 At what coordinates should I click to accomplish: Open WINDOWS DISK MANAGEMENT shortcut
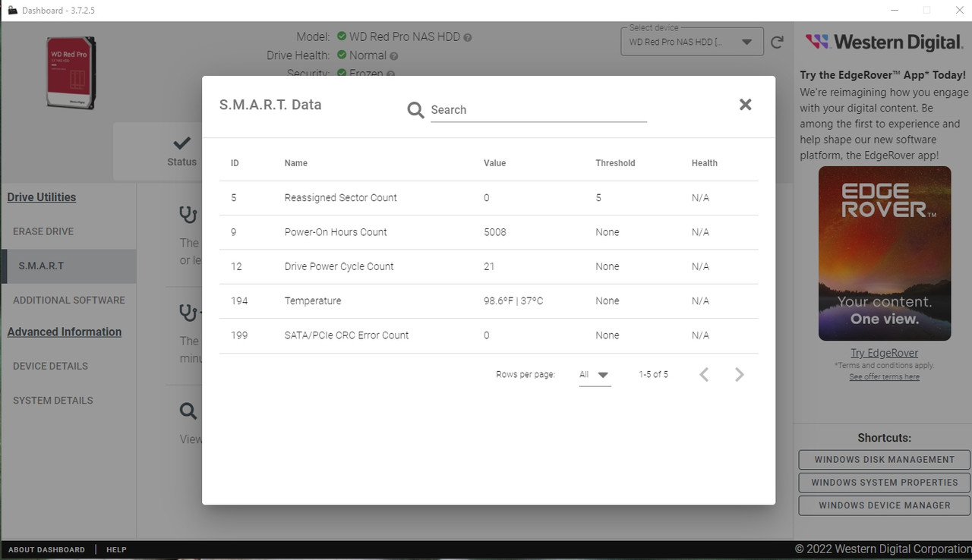885,460
